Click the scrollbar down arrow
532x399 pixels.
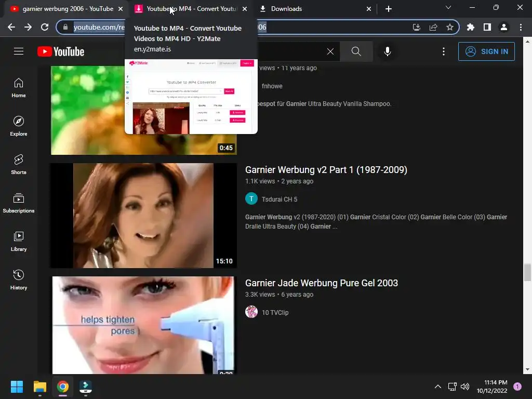click(527, 370)
